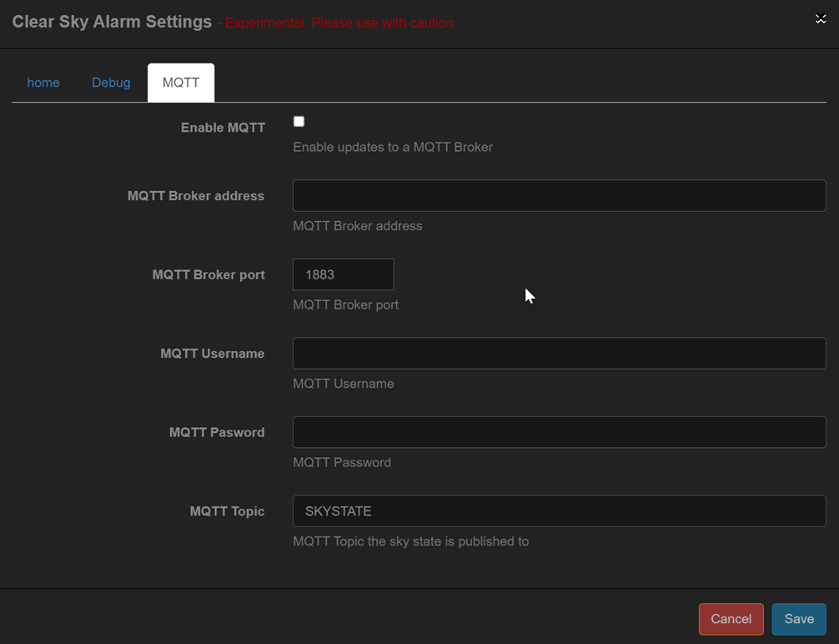Click the MQTT Topic published-to hint text
Screen dimensions: 839x644
click(x=409, y=541)
